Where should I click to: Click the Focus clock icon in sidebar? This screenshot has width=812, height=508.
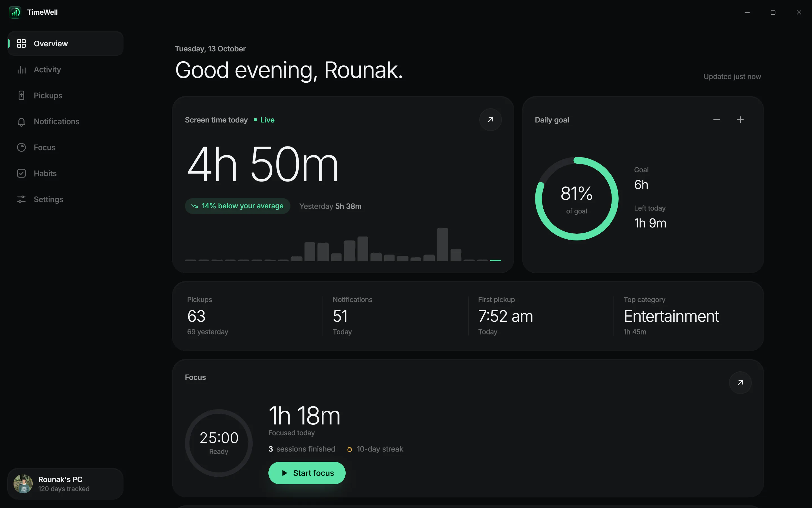[21, 148]
